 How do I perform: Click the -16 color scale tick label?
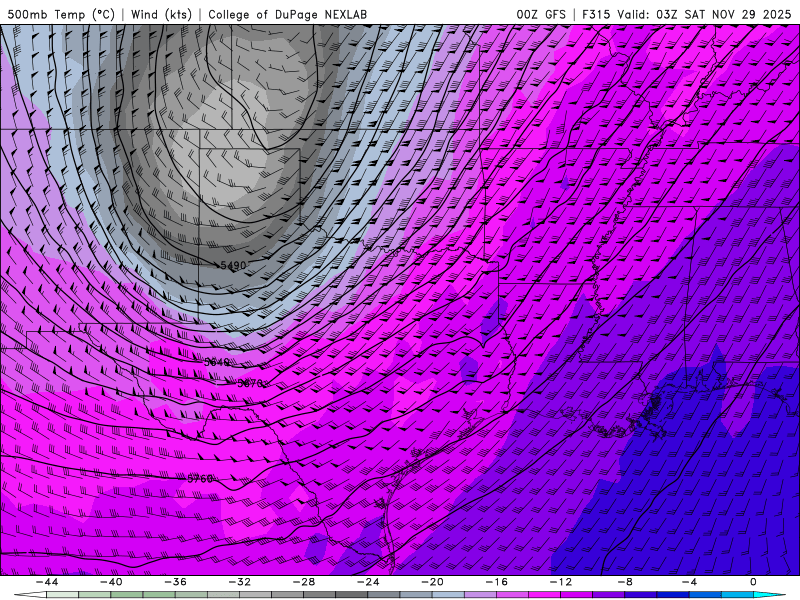click(x=496, y=582)
